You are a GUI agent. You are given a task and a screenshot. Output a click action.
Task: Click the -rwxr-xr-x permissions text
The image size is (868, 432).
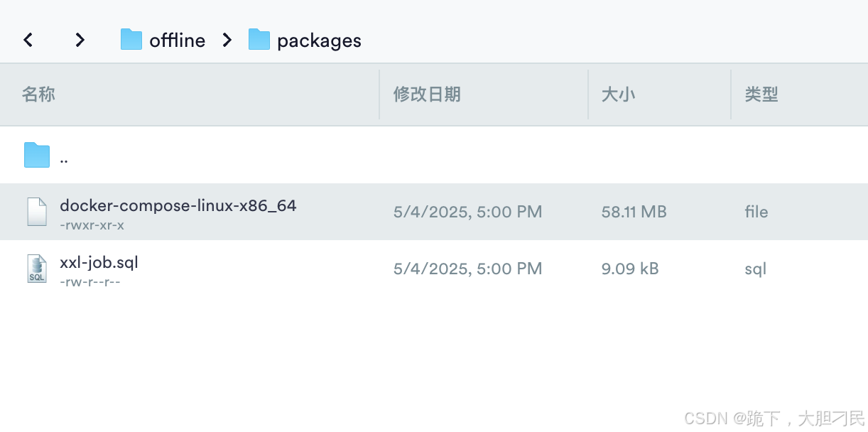[92, 225]
